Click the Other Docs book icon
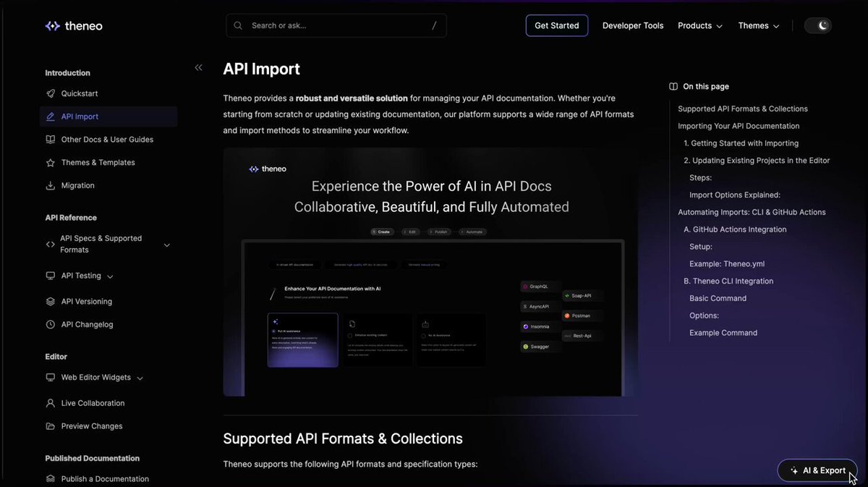Image resolution: width=868 pixels, height=487 pixels. pyautogui.click(x=51, y=140)
